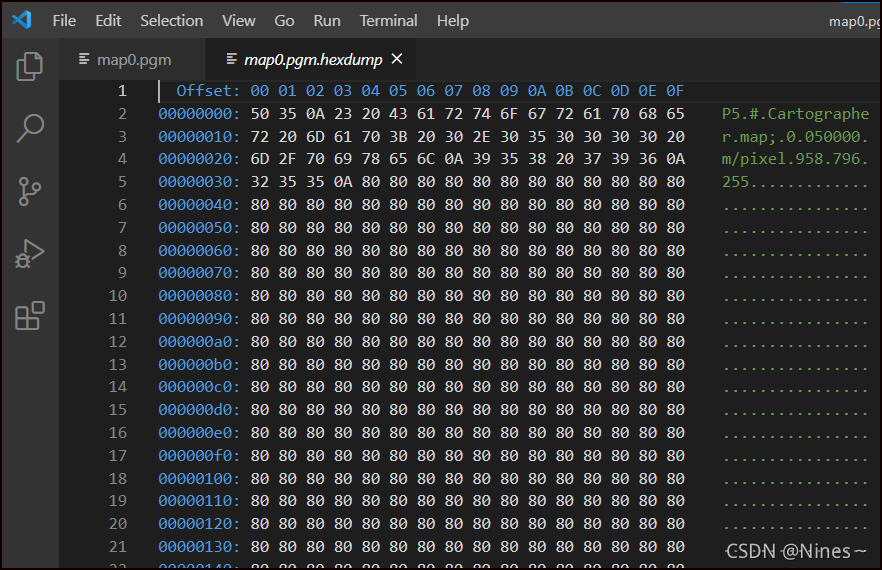Click column header 0A in offset row
Viewport: 882px width, 570px height.
(537, 91)
